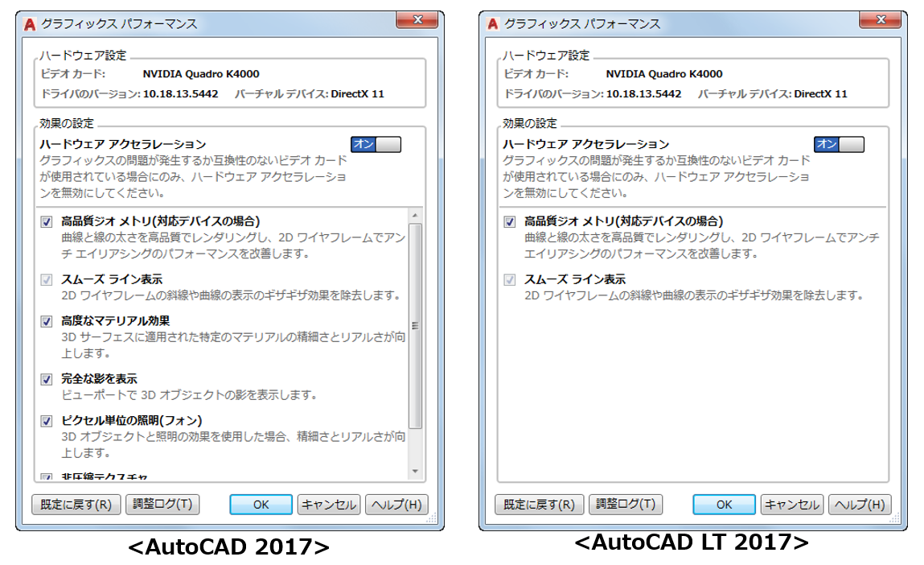Toggle hardware acceleration switch in the AutoCAD 2017 dialog

pyautogui.click(x=376, y=145)
